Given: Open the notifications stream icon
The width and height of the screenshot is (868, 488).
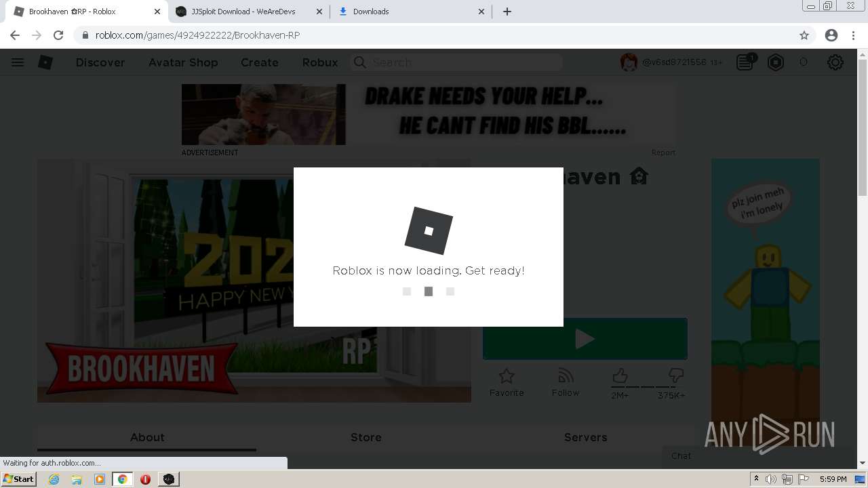Looking at the screenshot, I should [745, 62].
